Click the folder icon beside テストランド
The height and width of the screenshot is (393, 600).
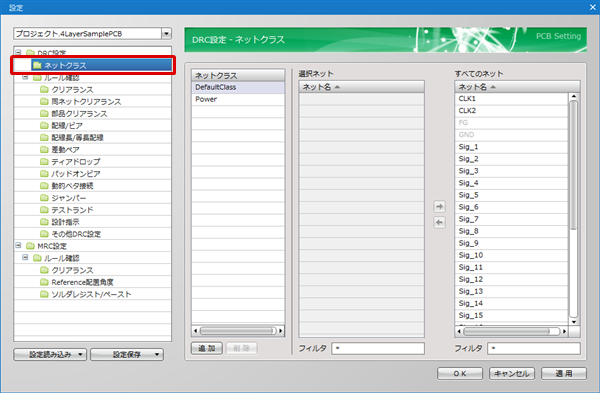point(44,210)
